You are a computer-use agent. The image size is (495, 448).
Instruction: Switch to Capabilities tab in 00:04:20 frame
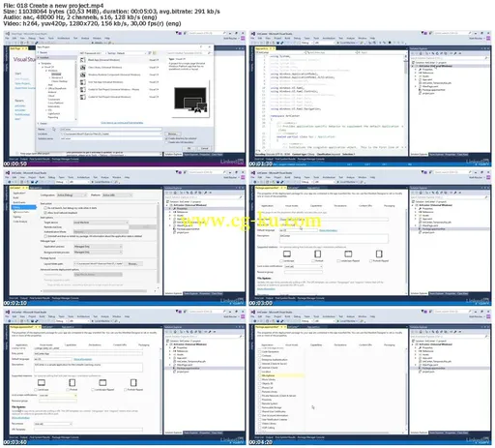316,344
